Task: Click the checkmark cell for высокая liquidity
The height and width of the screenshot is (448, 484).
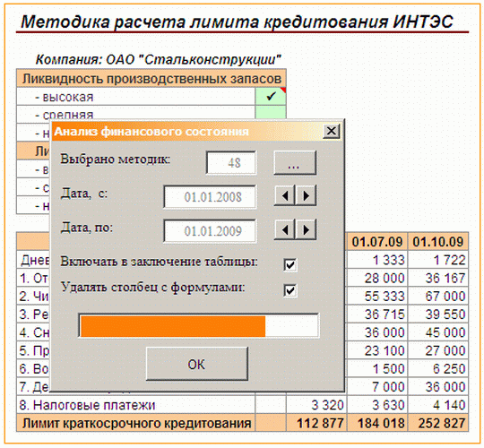Action: pos(271,97)
